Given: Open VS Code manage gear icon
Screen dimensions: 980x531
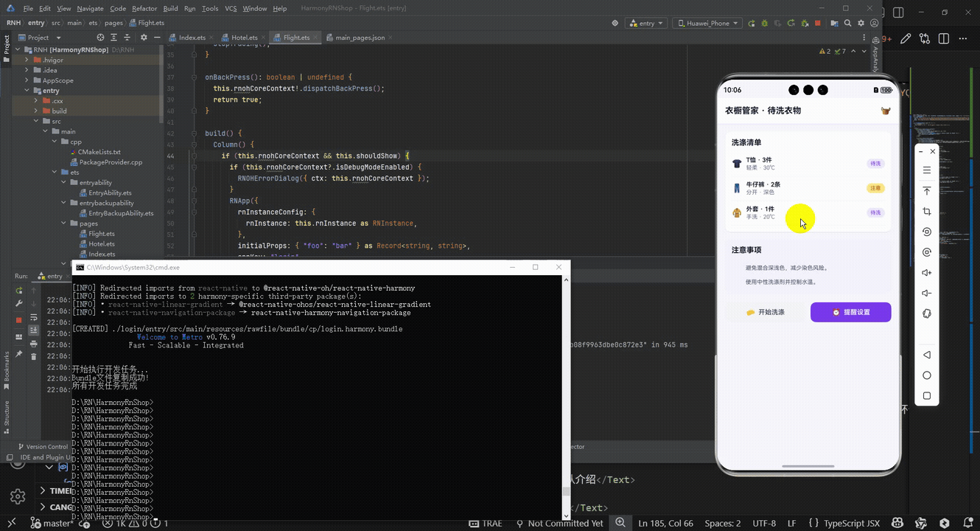Looking at the screenshot, I should [18, 496].
